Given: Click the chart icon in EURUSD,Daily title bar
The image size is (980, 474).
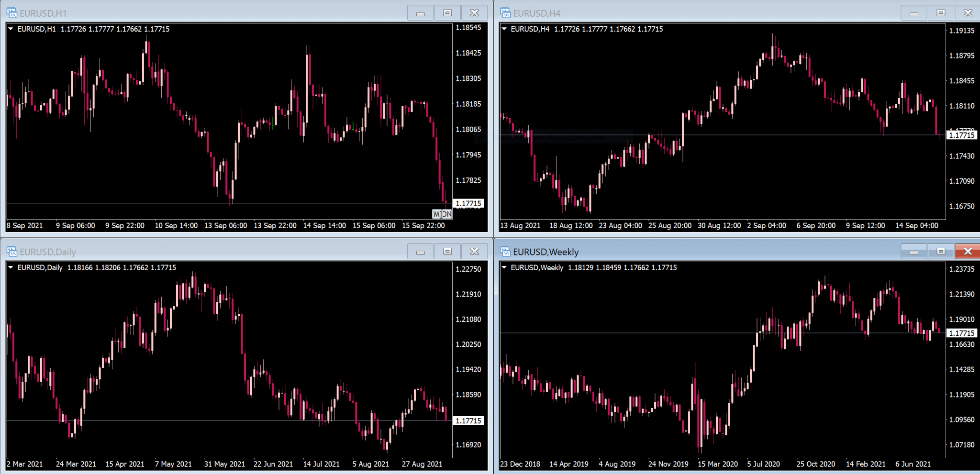Looking at the screenshot, I should pyautogui.click(x=11, y=251).
